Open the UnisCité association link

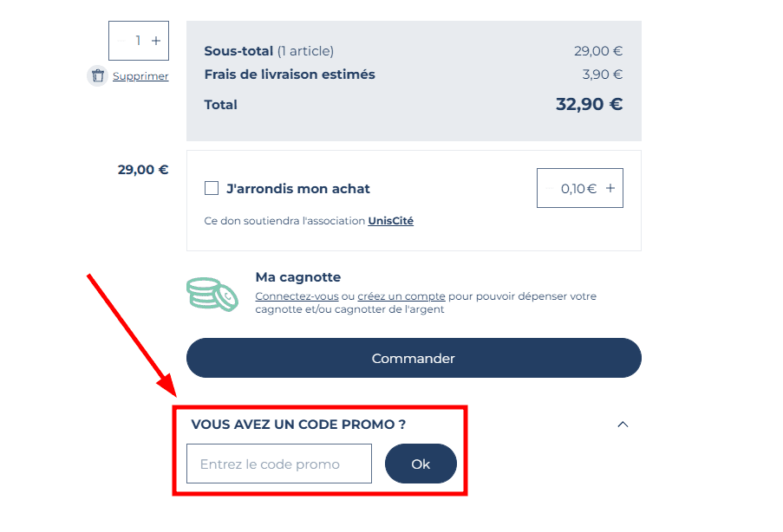pos(390,221)
